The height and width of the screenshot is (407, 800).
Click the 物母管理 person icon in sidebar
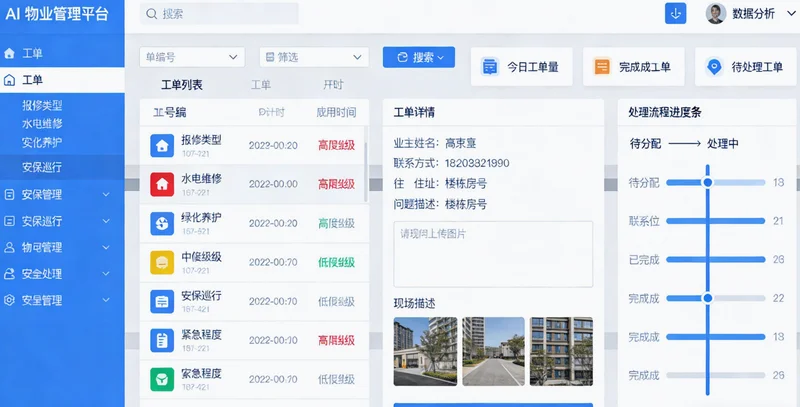9,247
